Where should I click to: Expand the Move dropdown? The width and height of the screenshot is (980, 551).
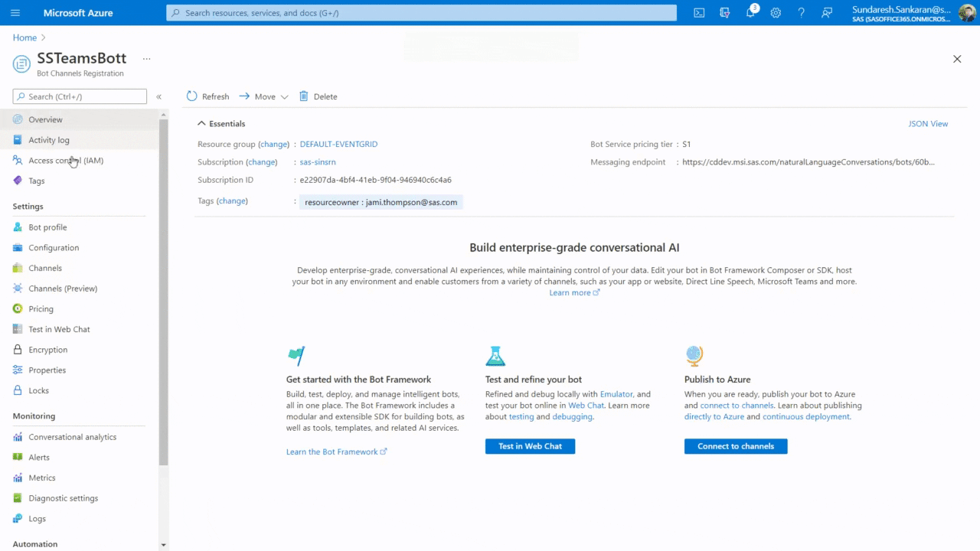(x=264, y=96)
